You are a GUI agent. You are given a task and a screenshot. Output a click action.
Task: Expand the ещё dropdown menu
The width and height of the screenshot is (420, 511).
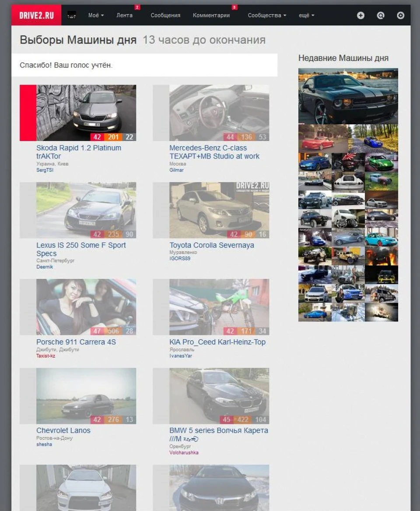click(x=306, y=15)
